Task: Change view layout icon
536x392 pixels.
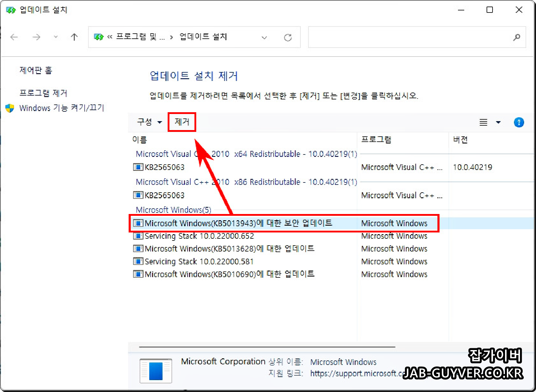Action: 483,122
